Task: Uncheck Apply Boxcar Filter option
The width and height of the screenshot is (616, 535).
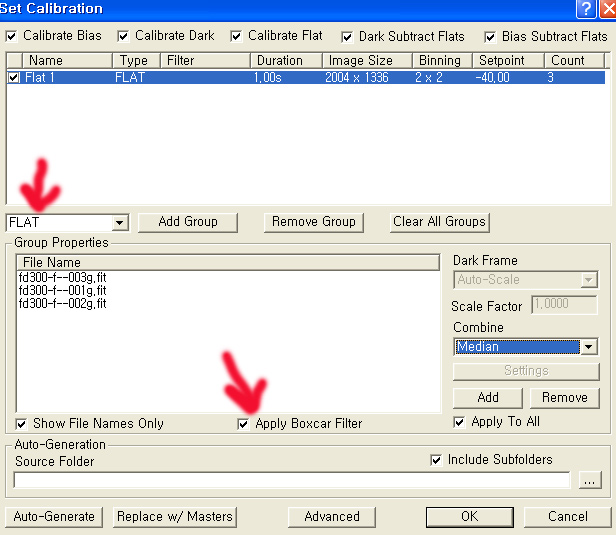Action: click(244, 424)
